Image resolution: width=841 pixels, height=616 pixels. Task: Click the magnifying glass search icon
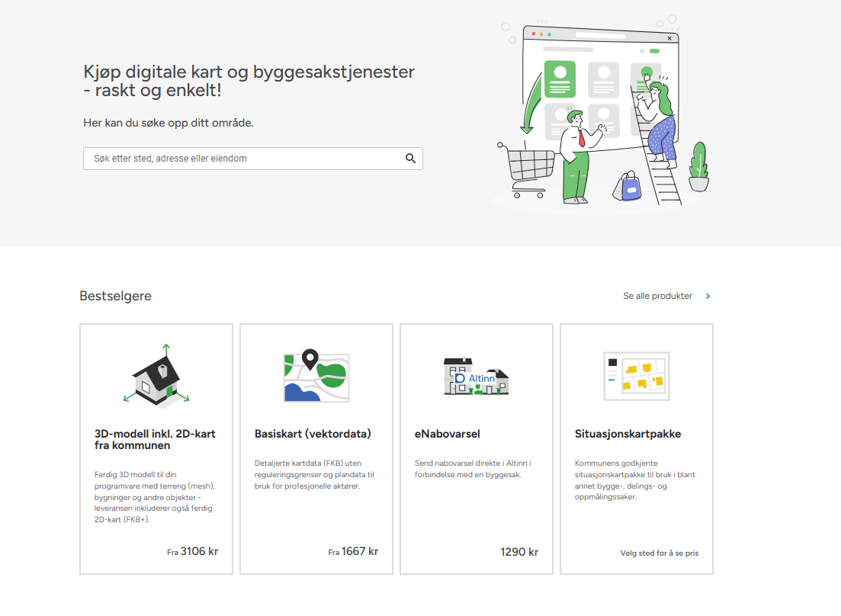click(410, 159)
